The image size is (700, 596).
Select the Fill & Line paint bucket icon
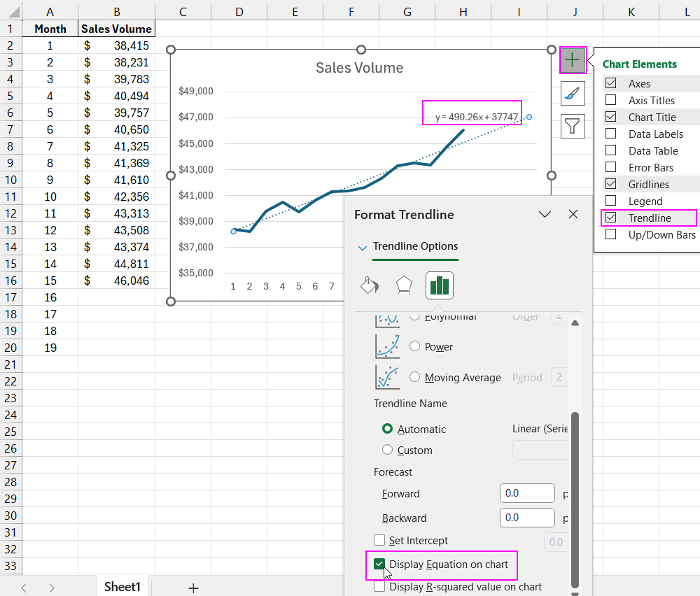370,285
